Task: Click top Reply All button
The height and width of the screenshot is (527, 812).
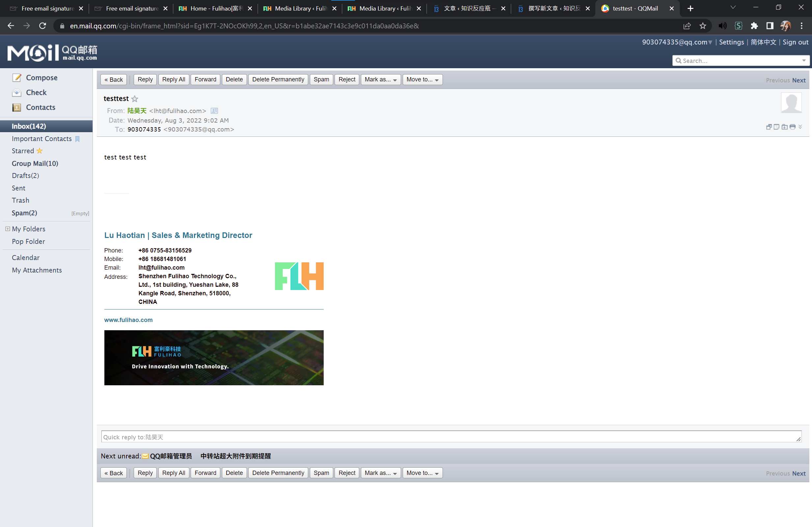Action: point(174,79)
